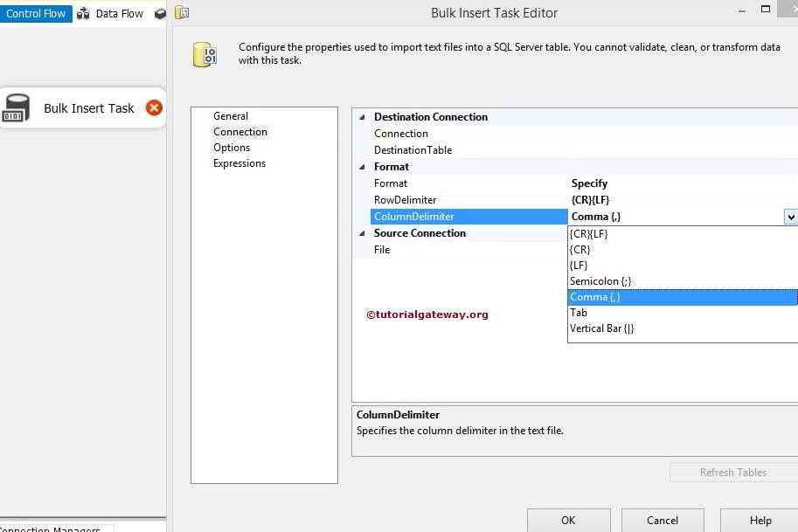Open the ColumnDelimiter dropdown arrow

[790, 216]
